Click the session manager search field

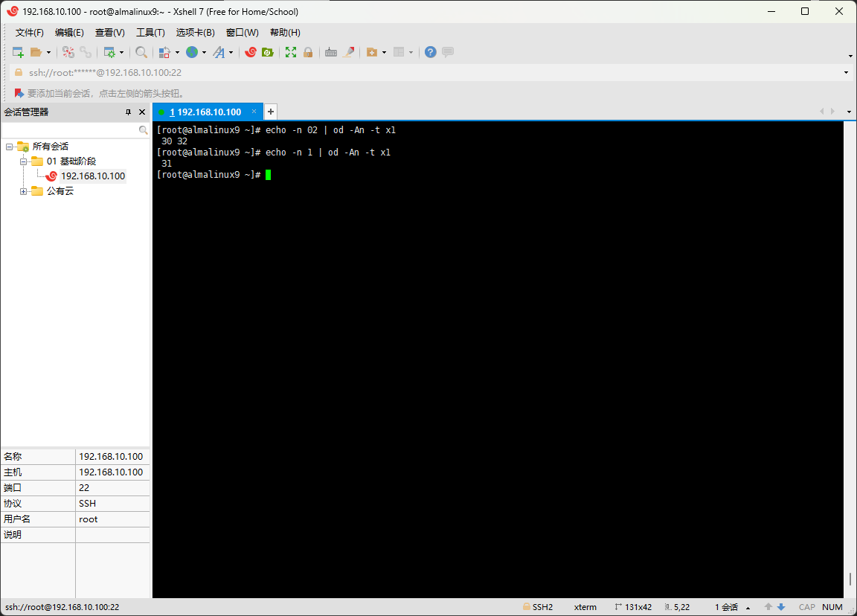coord(70,129)
